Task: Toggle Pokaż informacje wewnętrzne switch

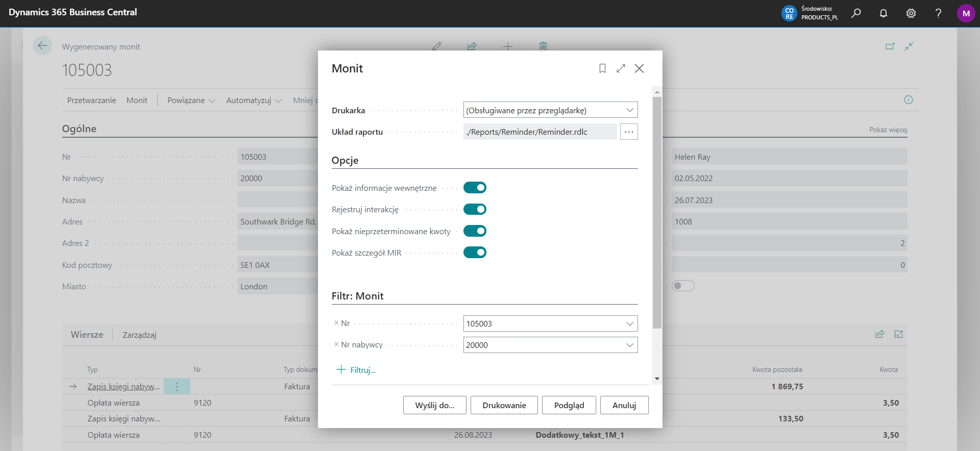Action: click(475, 188)
